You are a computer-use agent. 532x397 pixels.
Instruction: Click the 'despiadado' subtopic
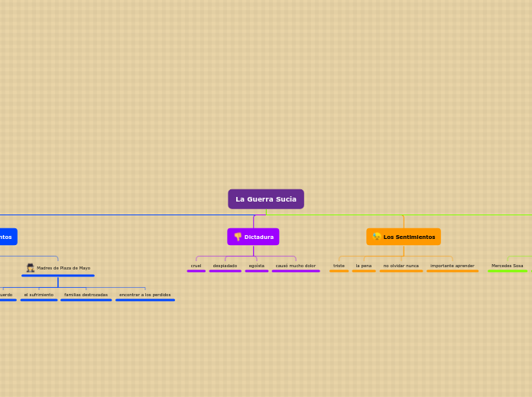coord(225,266)
